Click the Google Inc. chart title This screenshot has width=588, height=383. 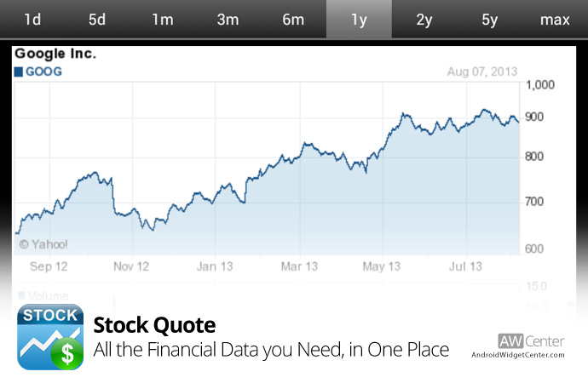[x=55, y=54]
